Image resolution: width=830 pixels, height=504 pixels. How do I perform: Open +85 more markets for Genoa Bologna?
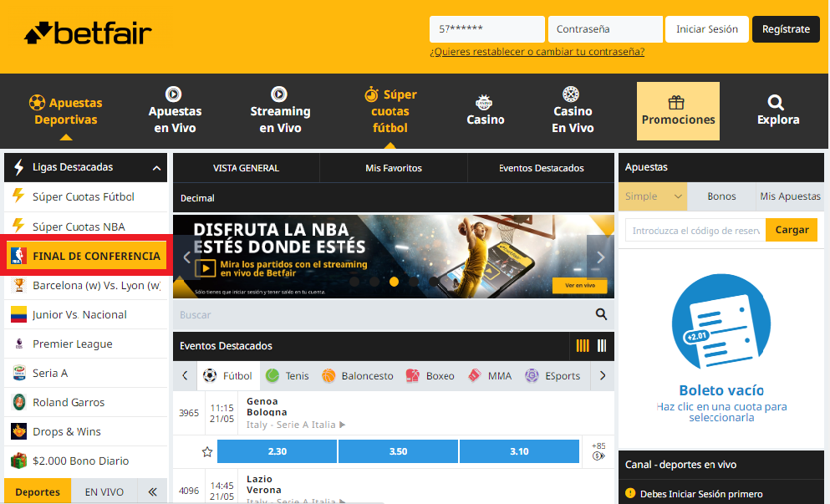(x=598, y=451)
